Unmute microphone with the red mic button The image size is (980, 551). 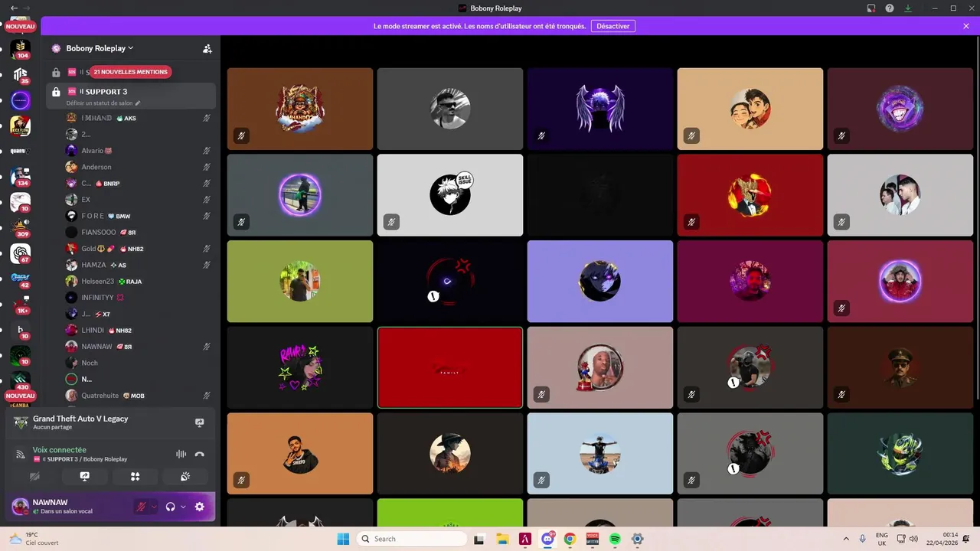[x=141, y=507]
